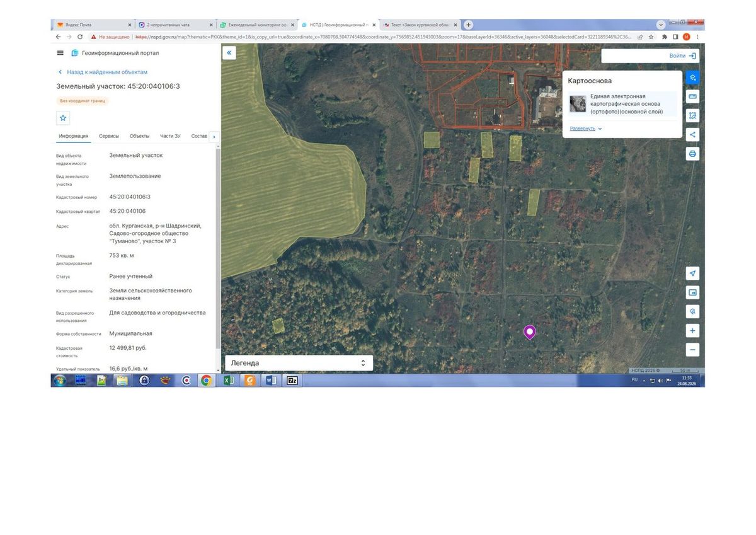Open the hamburger menu of the portal

(x=60, y=53)
